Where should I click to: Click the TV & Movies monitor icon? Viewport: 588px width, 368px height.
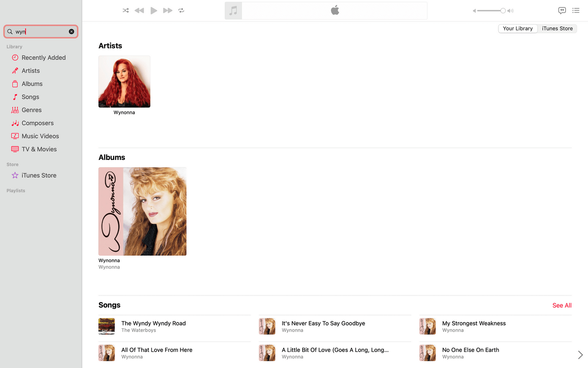15,149
